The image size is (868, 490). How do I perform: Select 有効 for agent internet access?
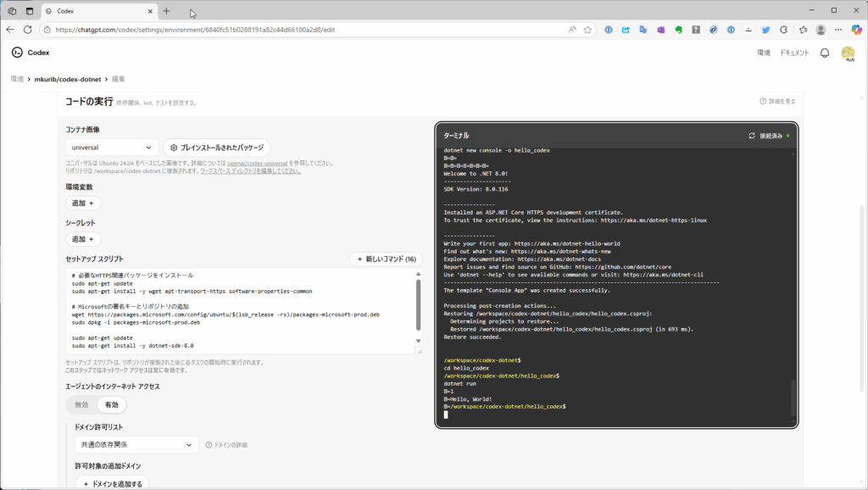pos(112,404)
